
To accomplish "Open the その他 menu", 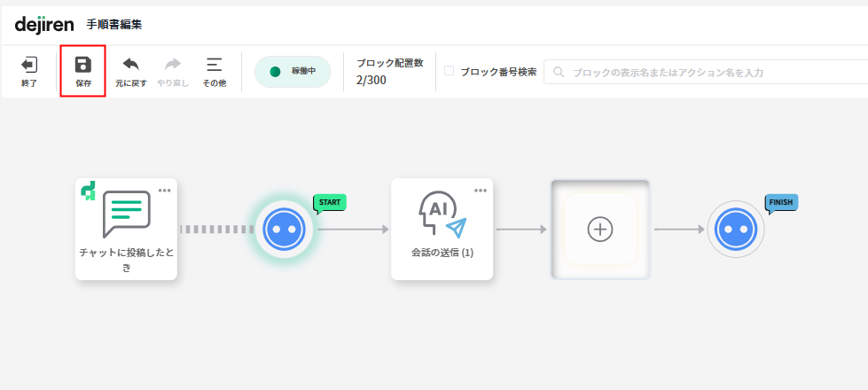I will pos(214,66).
